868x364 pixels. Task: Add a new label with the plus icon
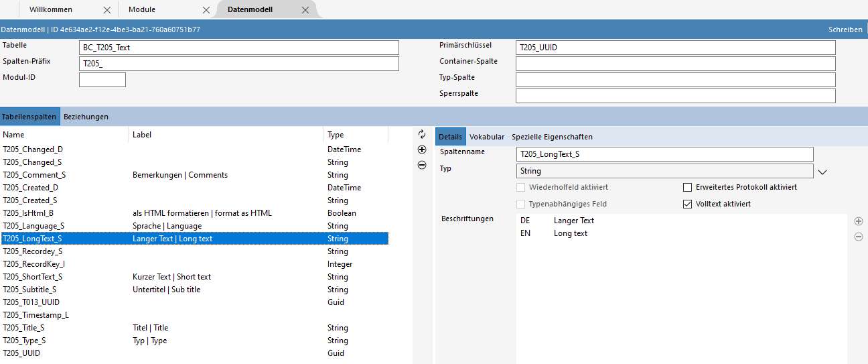859,221
